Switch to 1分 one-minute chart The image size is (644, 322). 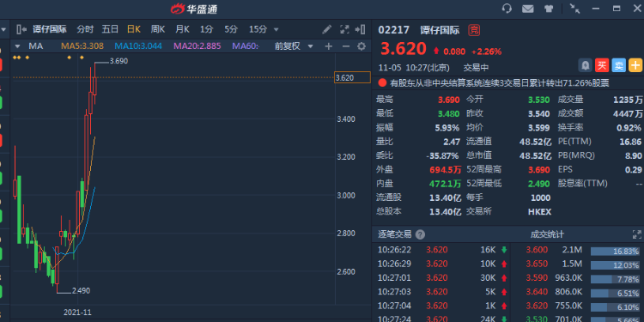[207, 29]
